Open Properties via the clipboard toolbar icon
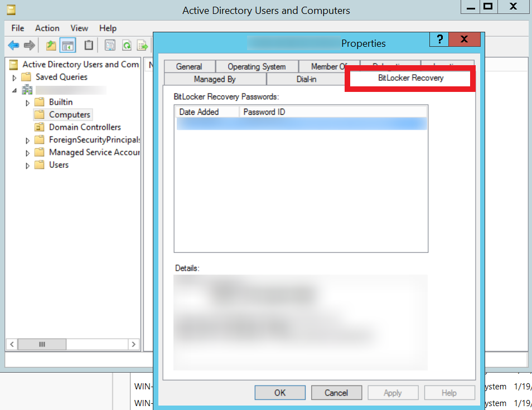This screenshot has width=532, height=410. click(x=88, y=45)
